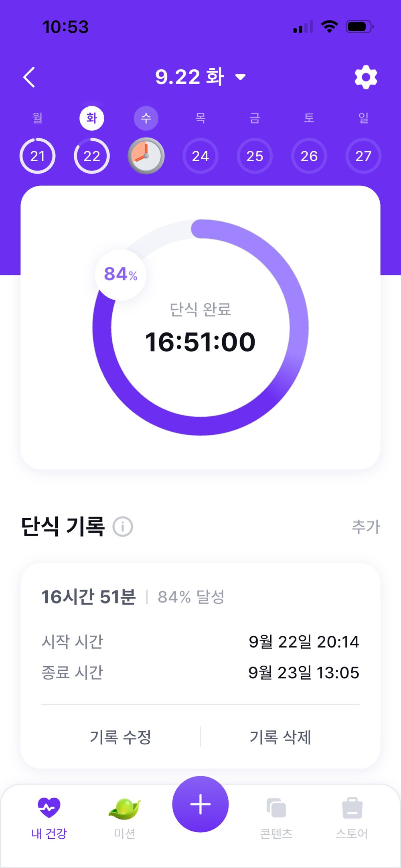Select day 22 circle
Image resolution: width=401 pixels, height=868 pixels.
pyautogui.click(x=92, y=156)
